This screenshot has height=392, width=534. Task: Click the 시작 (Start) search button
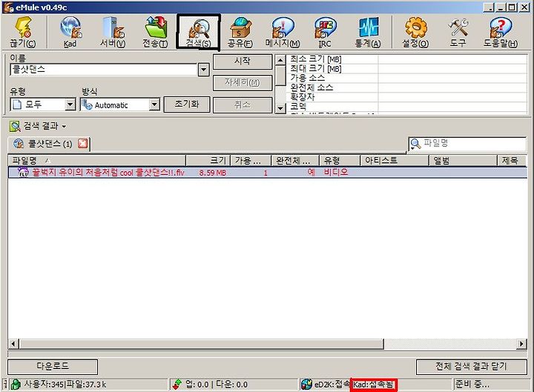(243, 62)
